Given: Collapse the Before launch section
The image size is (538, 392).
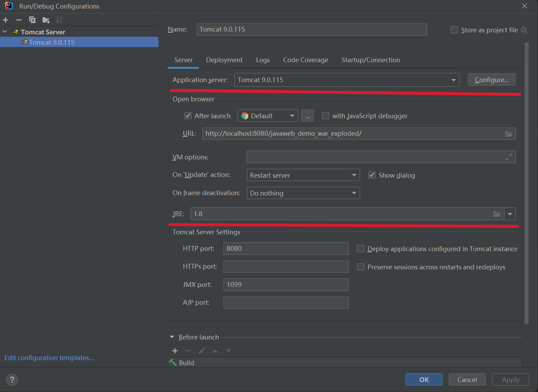Looking at the screenshot, I should click(172, 337).
